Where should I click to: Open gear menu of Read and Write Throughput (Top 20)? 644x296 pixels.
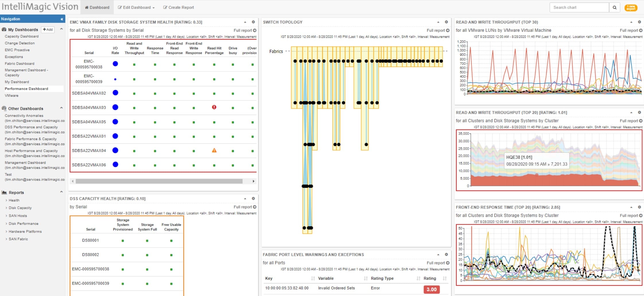[639, 112]
